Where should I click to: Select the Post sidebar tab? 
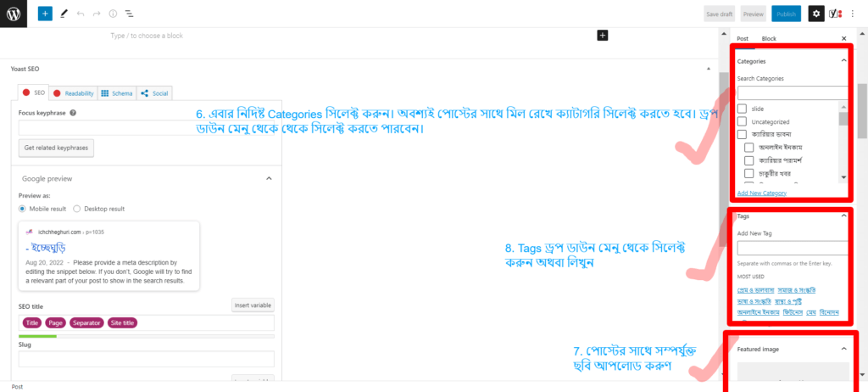743,39
